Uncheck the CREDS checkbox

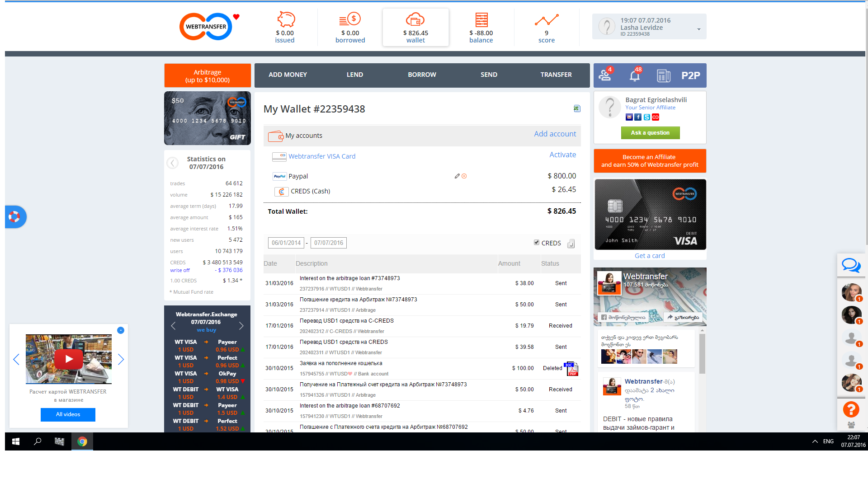point(537,243)
